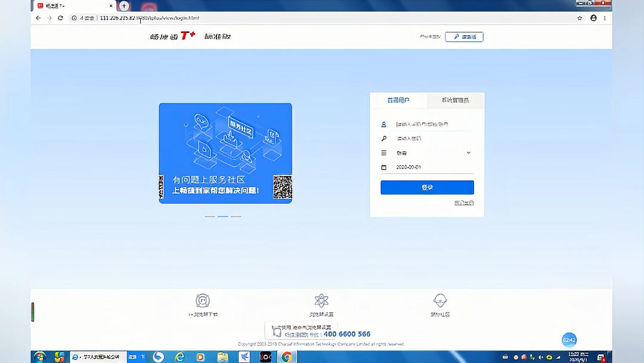Select the 普通用户 tab
The image size is (644, 363).
coord(398,100)
